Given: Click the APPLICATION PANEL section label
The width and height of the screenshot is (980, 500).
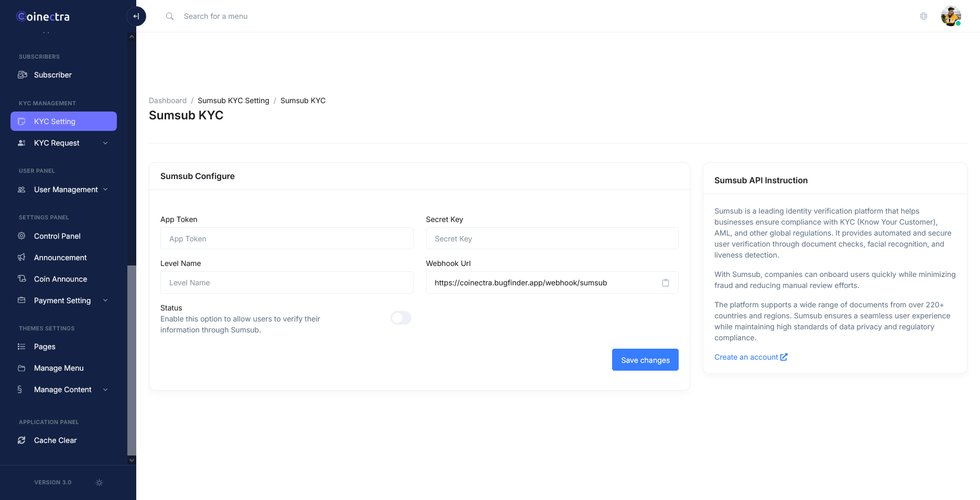Looking at the screenshot, I should [x=49, y=423].
